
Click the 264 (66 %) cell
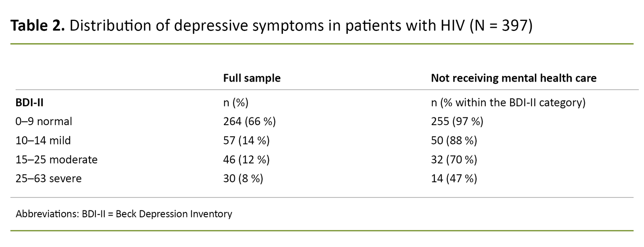tap(250, 121)
